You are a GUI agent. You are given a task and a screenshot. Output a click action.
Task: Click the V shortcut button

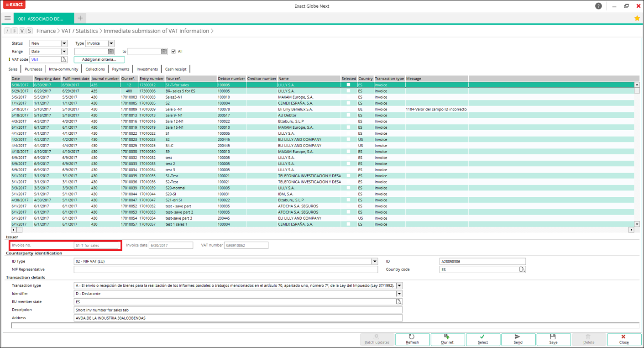pos(22,31)
